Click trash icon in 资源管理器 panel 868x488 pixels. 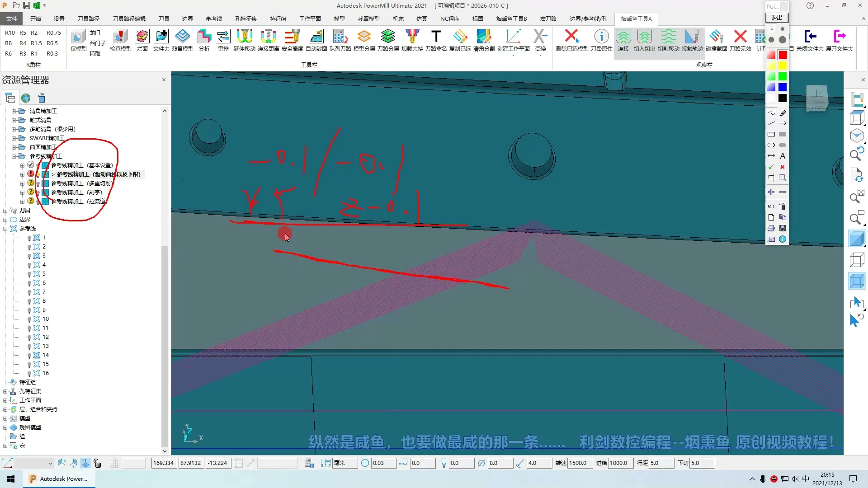point(42,98)
